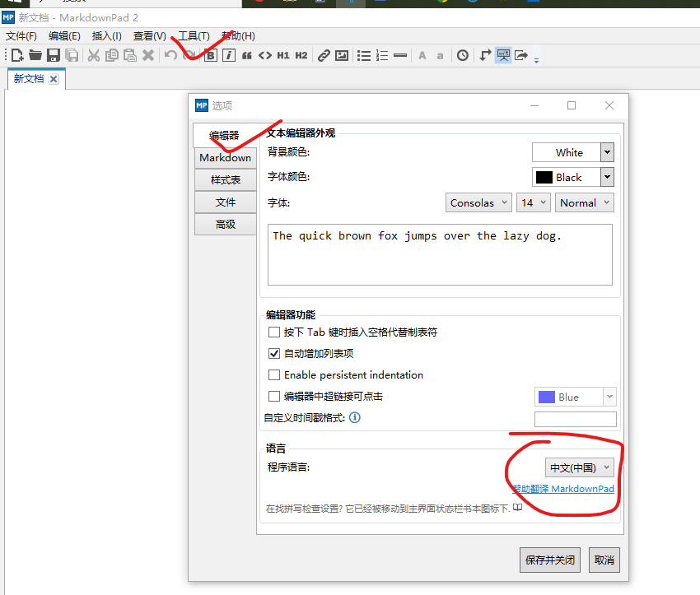Select 编辑器 options tab
Screen dimensions: 700x595
225,135
